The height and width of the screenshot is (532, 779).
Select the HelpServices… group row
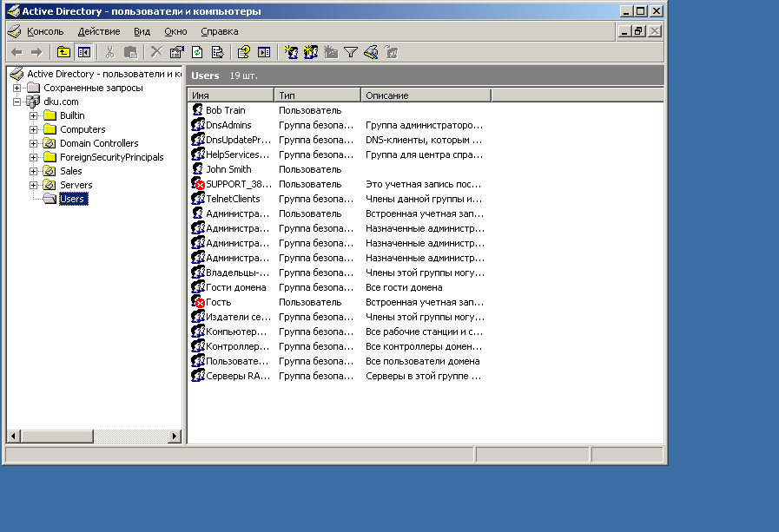click(x=337, y=154)
